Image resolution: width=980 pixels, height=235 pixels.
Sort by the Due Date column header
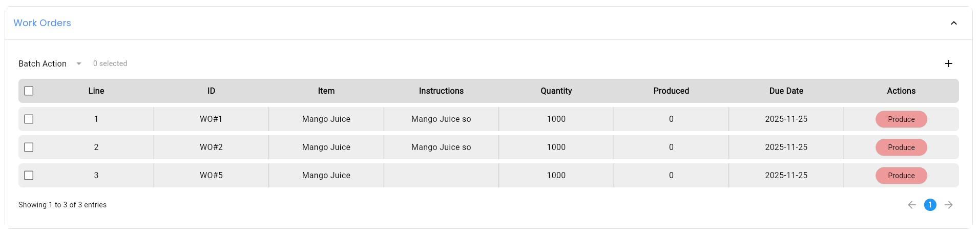click(x=786, y=91)
